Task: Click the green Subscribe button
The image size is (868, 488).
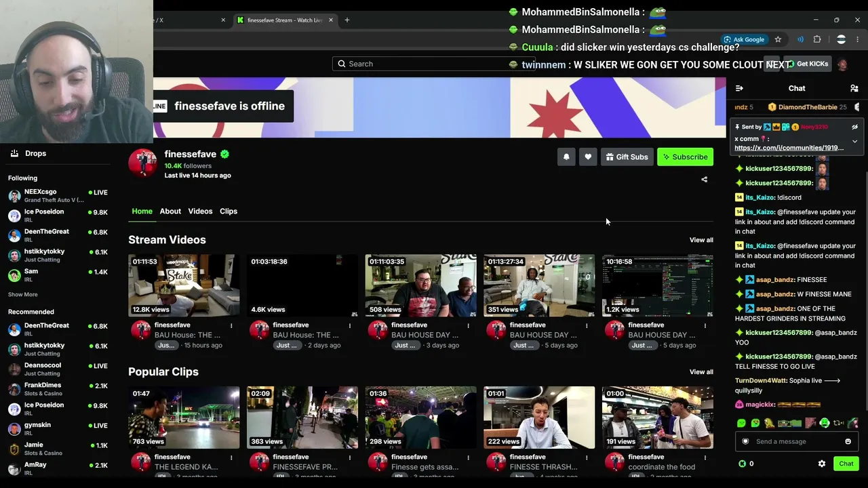Action: coord(685,157)
